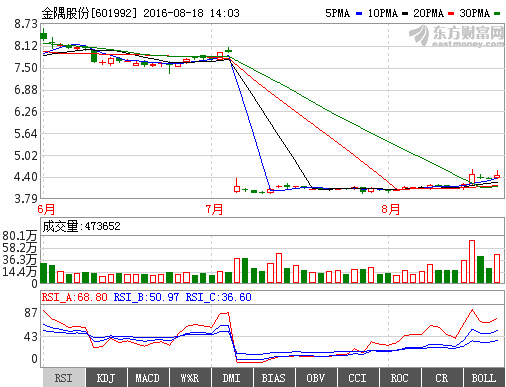Screen dimensions: 506x387
Task: Click the 6.88 price axis label
Action: click(x=26, y=90)
